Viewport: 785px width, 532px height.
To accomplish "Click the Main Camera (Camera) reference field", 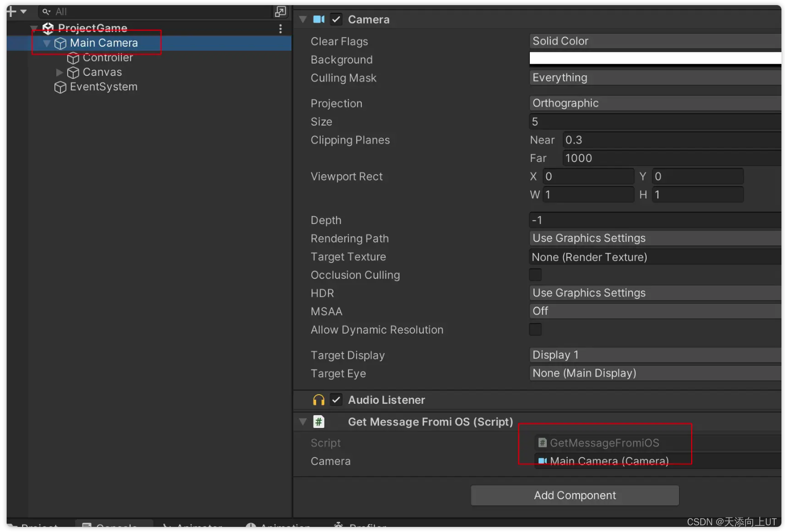I will 658,461.
